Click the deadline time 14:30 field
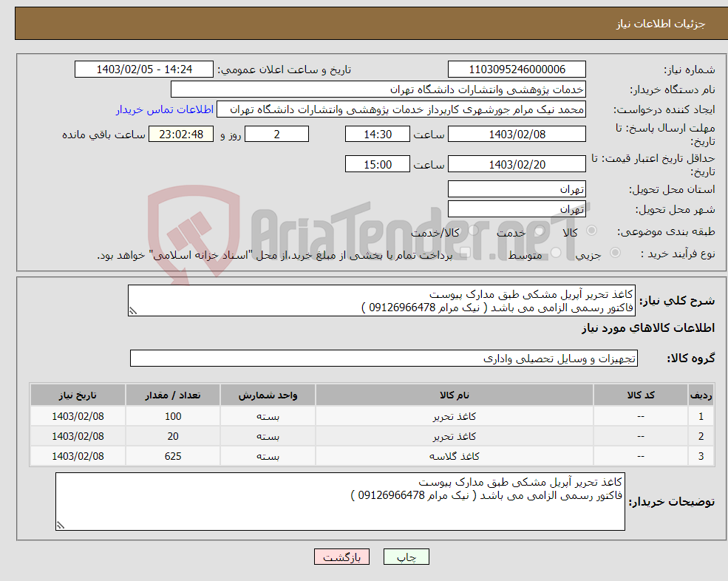The width and height of the screenshot is (728, 581). [378, 135]
